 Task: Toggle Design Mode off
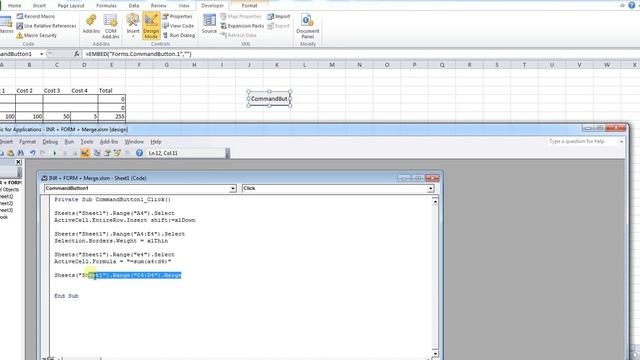tap(151, 25)
